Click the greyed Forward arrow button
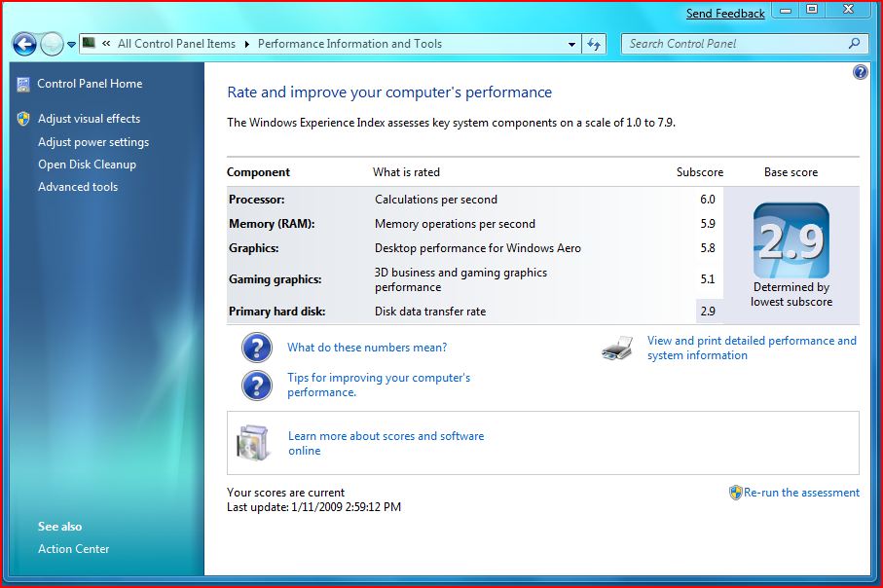The width and height of the screenshot is (883, 588). click(x=52, y=44)
